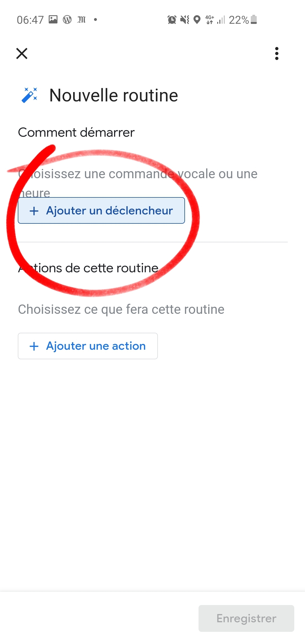Tap the magic wand routine icon
The height and width of the screenshot is (644, 305).
(x=30, y=95)
